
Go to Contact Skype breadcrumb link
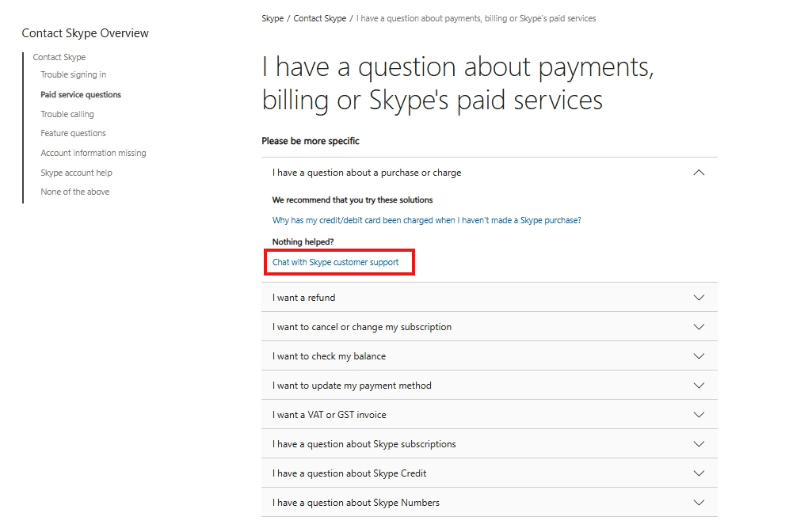pyautogui.click(x=319, y=19)
